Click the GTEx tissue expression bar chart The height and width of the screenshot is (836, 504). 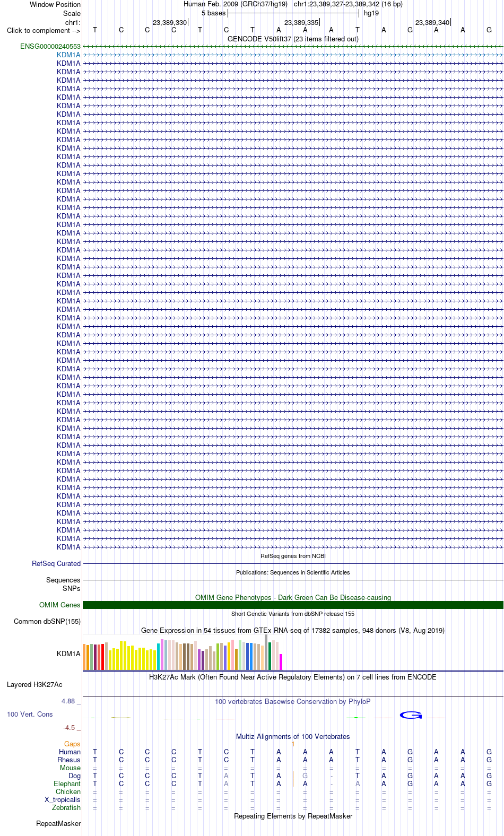[x=183, y=652]
